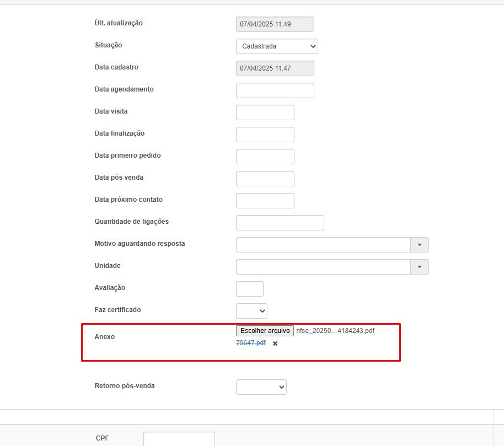Click the Data agendamento input field

[x=275, y=90]
